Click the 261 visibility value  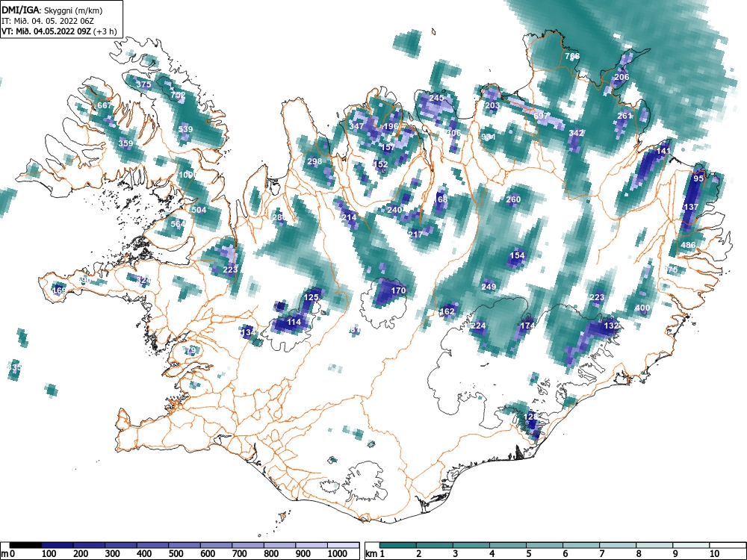click(624, 116)
